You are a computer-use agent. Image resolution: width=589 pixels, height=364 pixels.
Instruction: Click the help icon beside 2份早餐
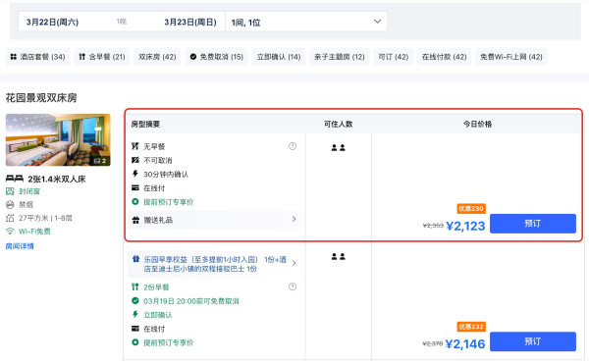click(293, 286)
